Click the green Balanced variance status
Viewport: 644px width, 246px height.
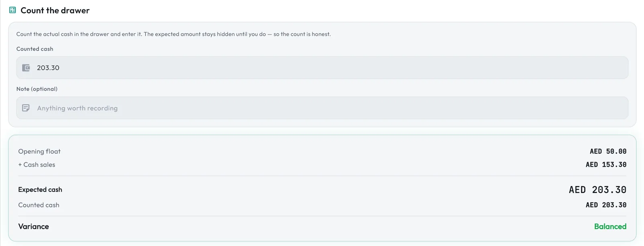610,226
